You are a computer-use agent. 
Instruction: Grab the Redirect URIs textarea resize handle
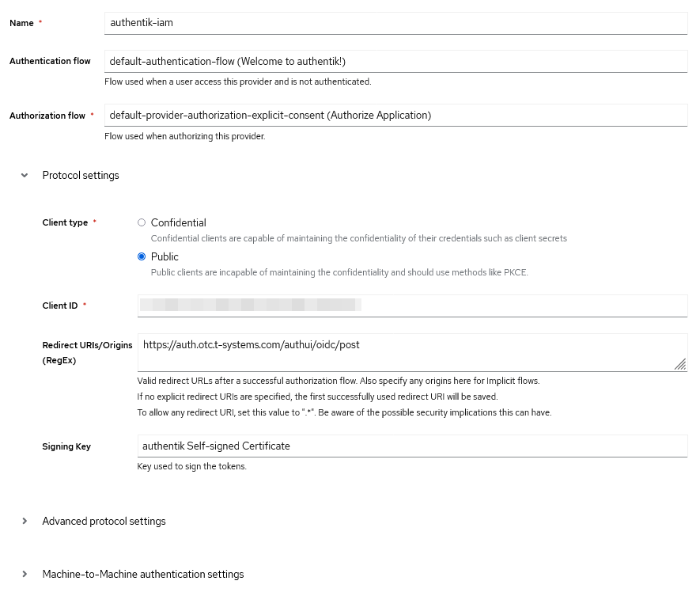tap(680, 364)
